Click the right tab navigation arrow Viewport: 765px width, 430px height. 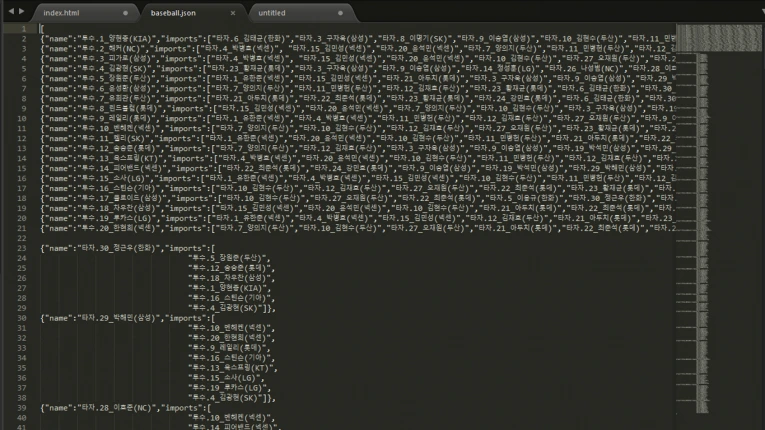(x=21, y=11)
